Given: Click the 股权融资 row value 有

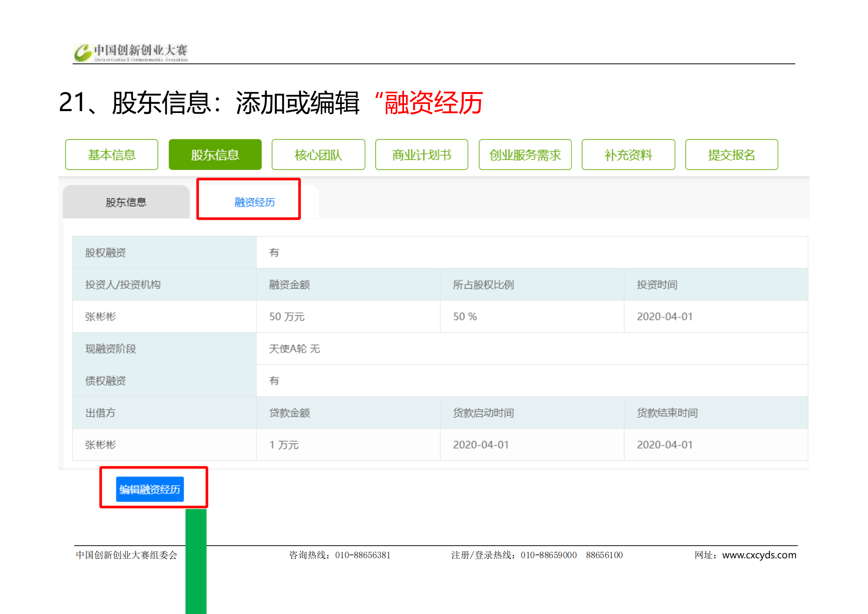Looking at the screenshot, I should coord(274,253).
